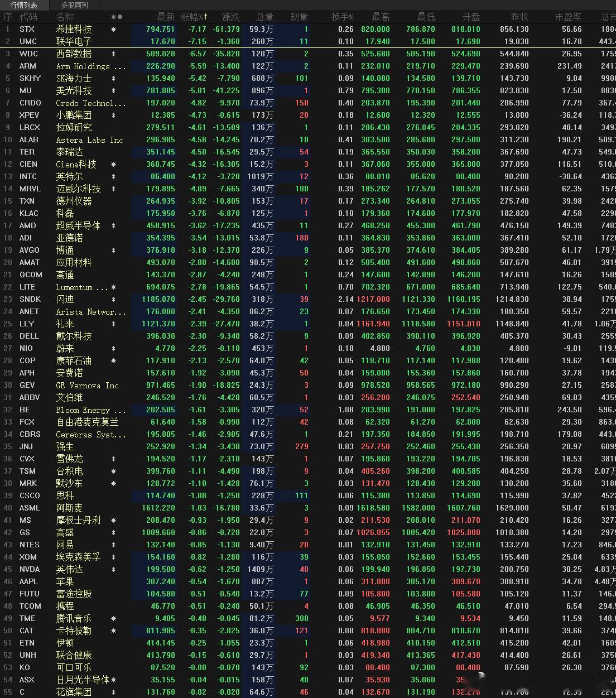Select the DELL stock code

(x=29, y=336)
